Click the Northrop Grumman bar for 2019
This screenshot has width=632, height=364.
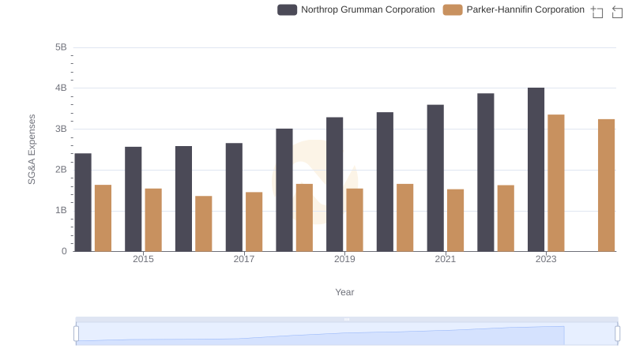pyautogui.click(x=334, y=185)
